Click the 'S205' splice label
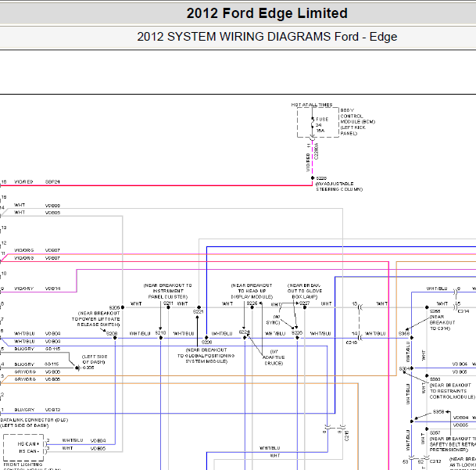The image size is (476, 470). click(114, 308)
